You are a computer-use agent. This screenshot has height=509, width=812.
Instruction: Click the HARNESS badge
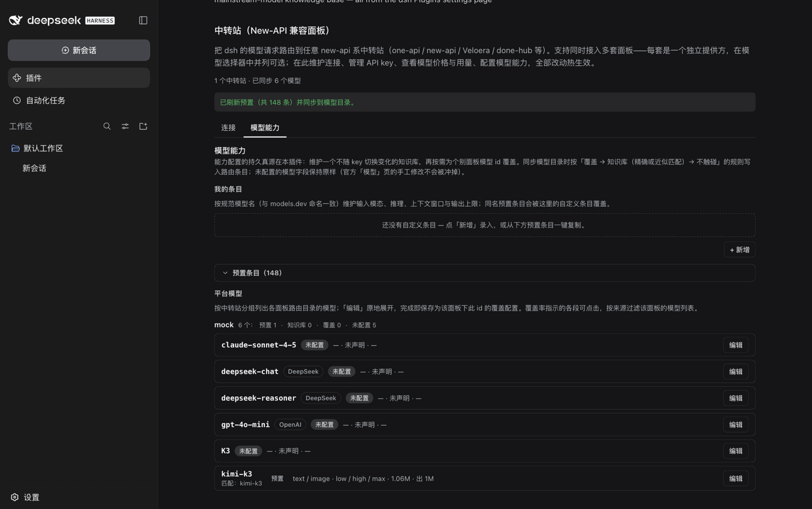click(100, 21)
